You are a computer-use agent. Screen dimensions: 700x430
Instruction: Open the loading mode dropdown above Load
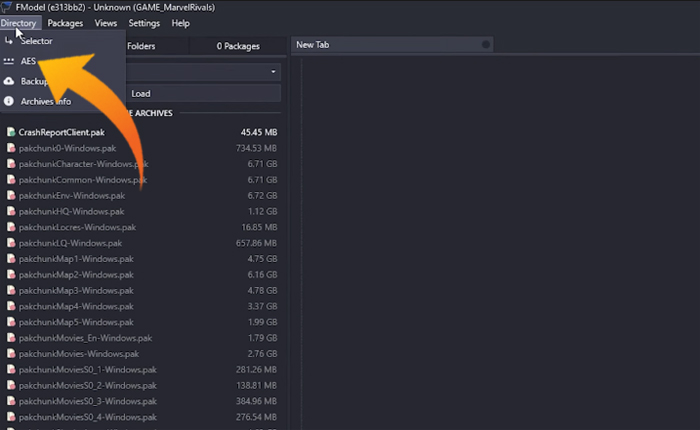pos(273,72)
